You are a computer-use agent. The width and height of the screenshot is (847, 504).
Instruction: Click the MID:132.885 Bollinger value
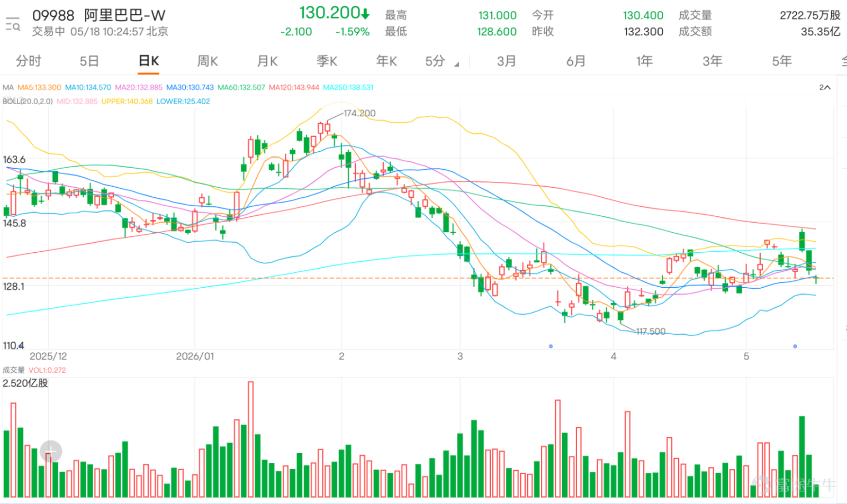(77, 101)
